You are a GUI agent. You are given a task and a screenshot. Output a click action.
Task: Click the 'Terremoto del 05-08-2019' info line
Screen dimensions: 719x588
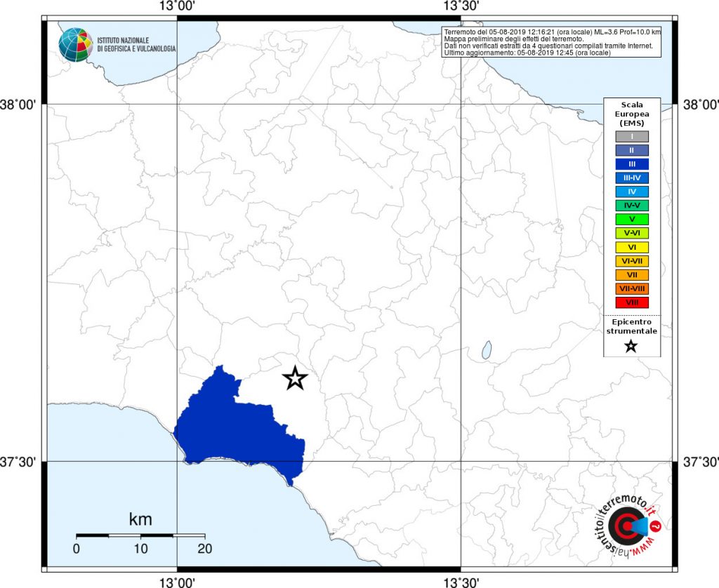[x=553, y=32]
